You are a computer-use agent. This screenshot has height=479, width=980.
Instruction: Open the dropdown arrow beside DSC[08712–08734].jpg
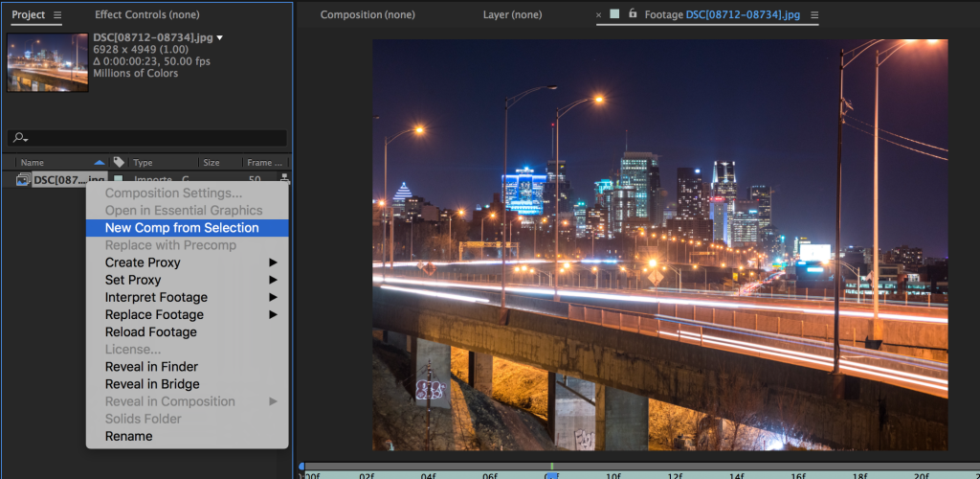(219, 38)
